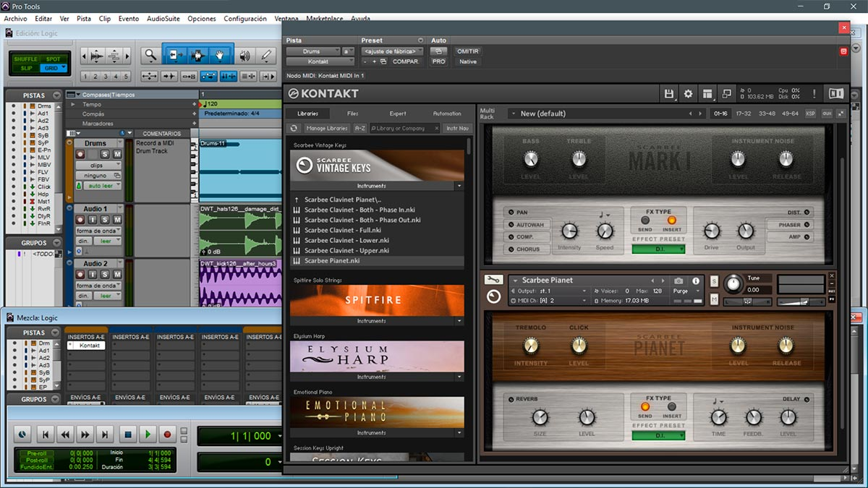868x488 pixels.
Task: Click the Tremolo Intensity knob
Action: tap(531, 346)
